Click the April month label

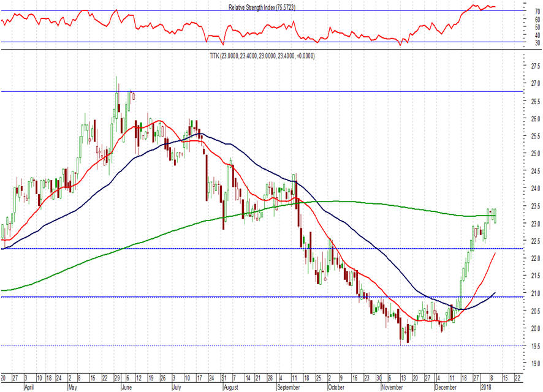click(29, 388)
